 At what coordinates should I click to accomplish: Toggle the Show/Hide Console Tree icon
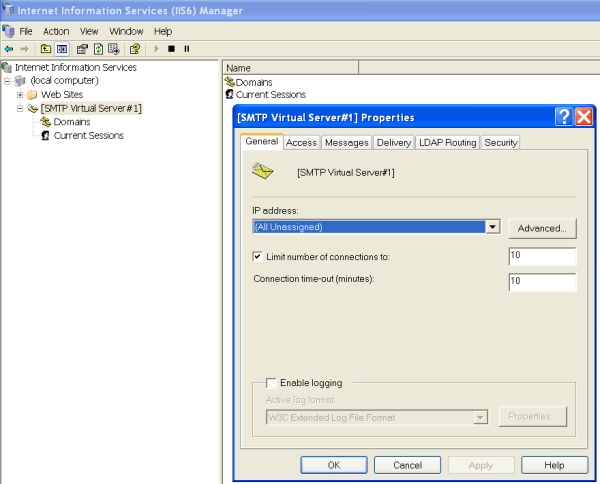61,48
